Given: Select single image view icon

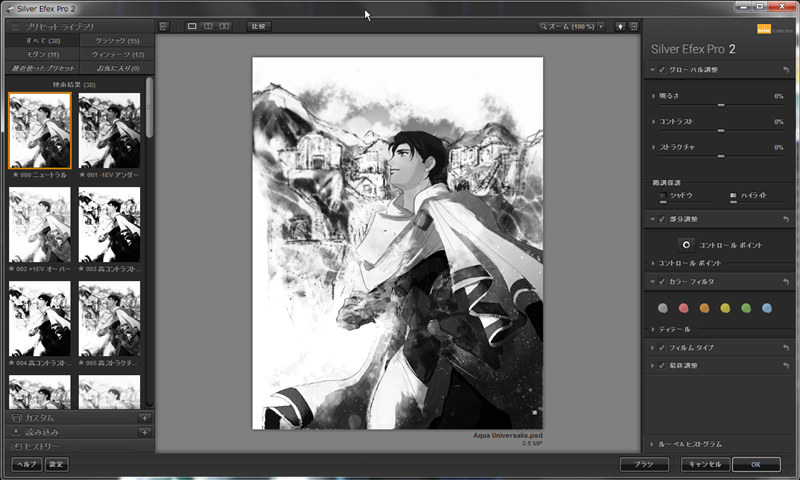Looking at the screenshot, I should pyautogui.click(x=192, y=26).
